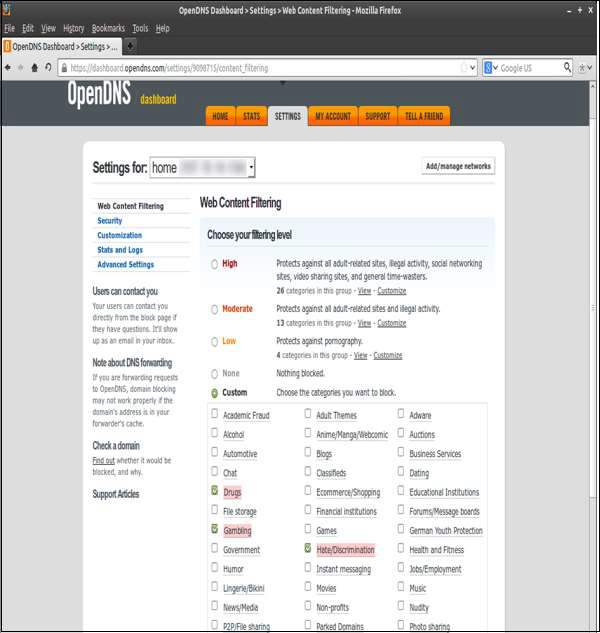Select the High filtering radio button

pyautogui.click(x=214, y=264)
